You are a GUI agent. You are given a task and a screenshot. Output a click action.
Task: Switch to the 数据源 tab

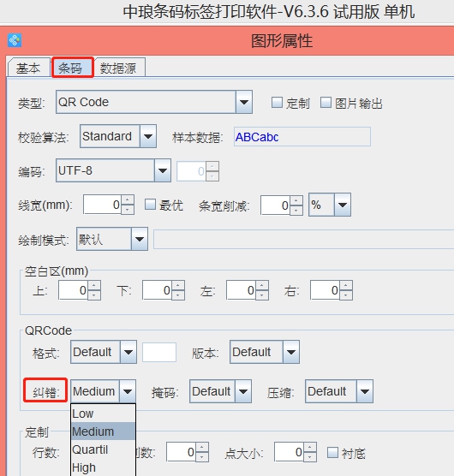coord(118,68)
